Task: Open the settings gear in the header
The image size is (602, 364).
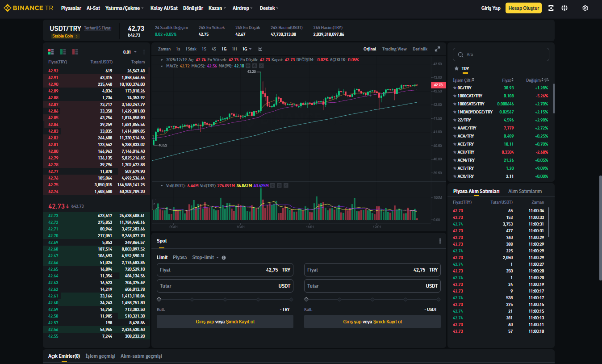Action: [x=585, y=8]
